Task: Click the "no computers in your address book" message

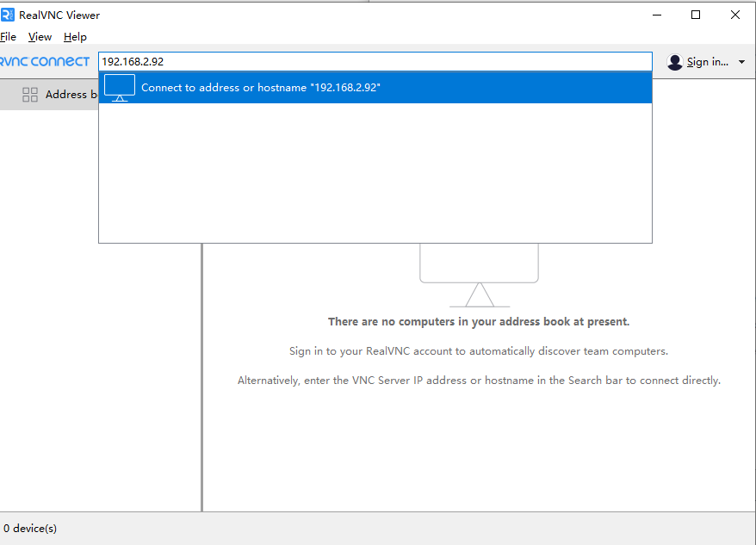Action: (479, 322)
